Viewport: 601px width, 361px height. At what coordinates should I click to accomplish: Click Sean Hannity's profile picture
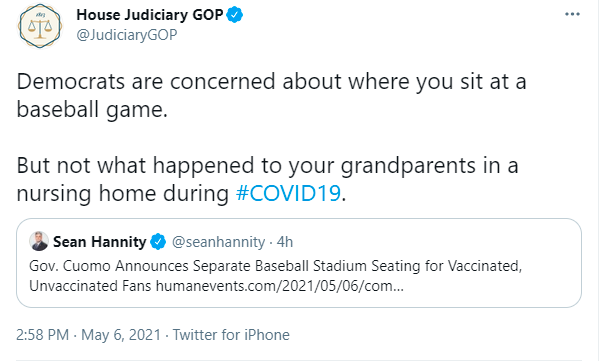click(39, 241)
